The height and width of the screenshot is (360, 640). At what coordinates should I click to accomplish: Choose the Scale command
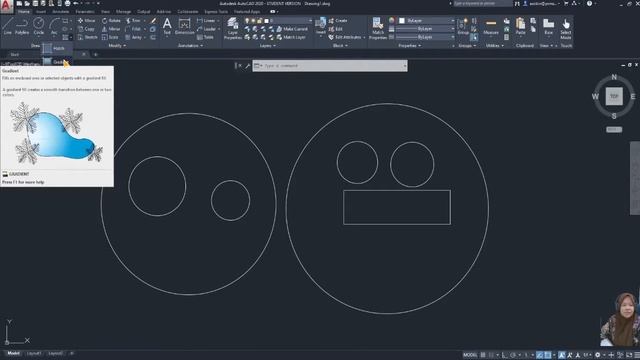coord(110,37)
